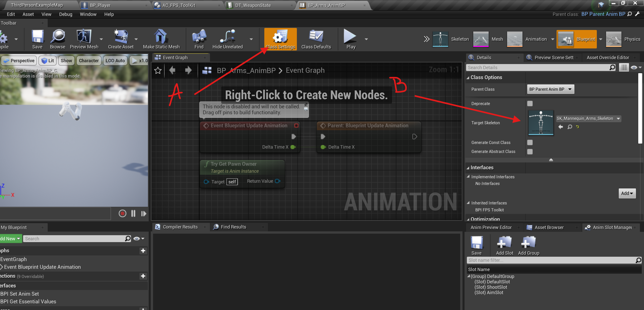This screenshot has width=644, height=310.
Task: Toggle Hide Unrelated nodes
Action: pos(227,39)
